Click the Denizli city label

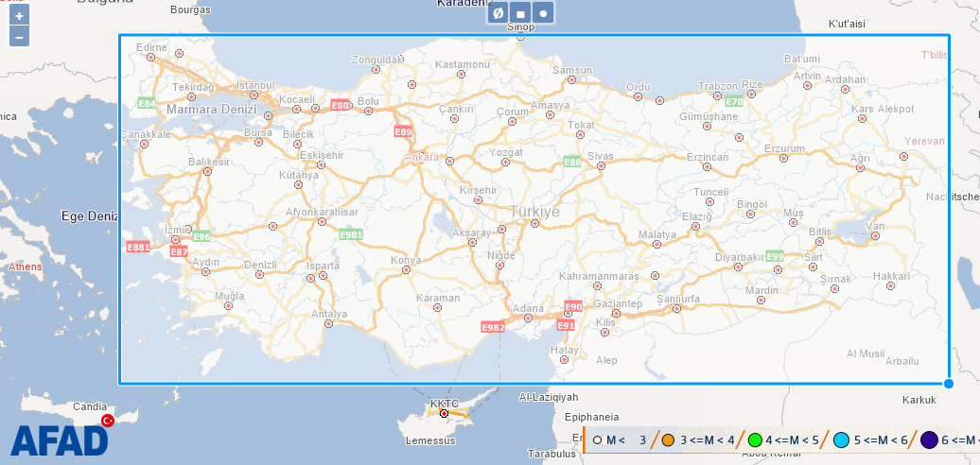(260, 265)
